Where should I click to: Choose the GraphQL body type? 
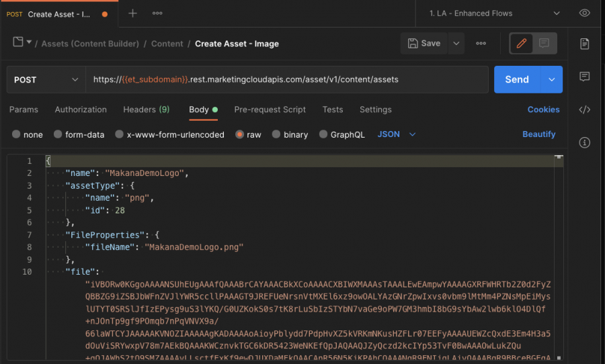coord(342,134)
